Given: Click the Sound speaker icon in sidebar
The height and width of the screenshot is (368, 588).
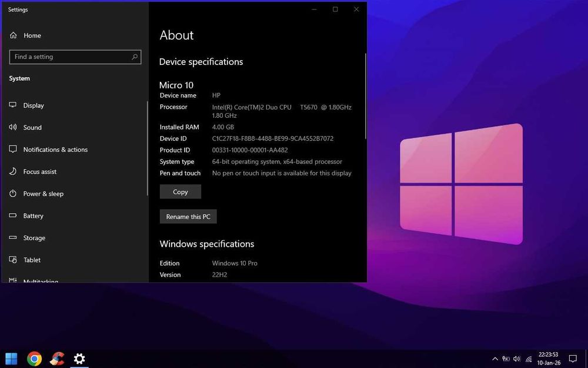Looking at the screenshot, I should click(x=13, y=127).
